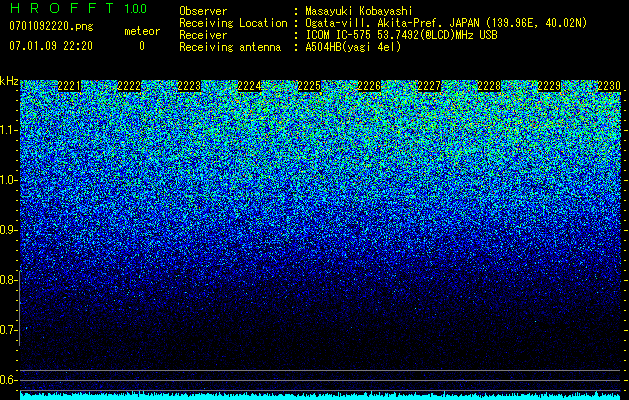Viewport: 629px width, 400px height.
Task: Click the 0.7 kHz axis label
Action: pyautogui.click(x=9, y=330)
